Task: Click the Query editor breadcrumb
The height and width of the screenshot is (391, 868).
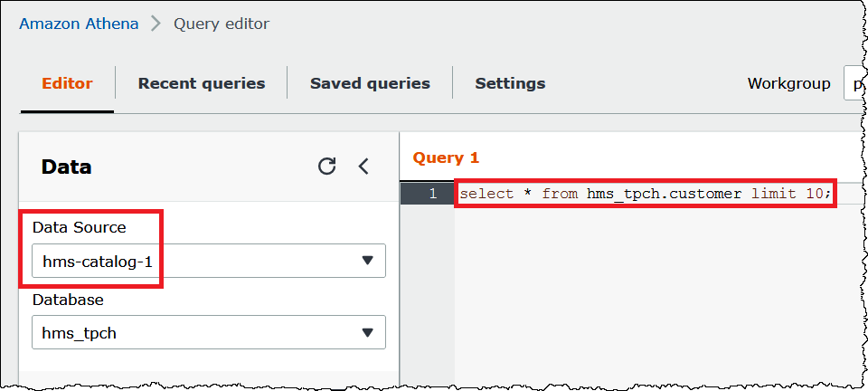Action: pyautogui.click(x=221, y=24)
